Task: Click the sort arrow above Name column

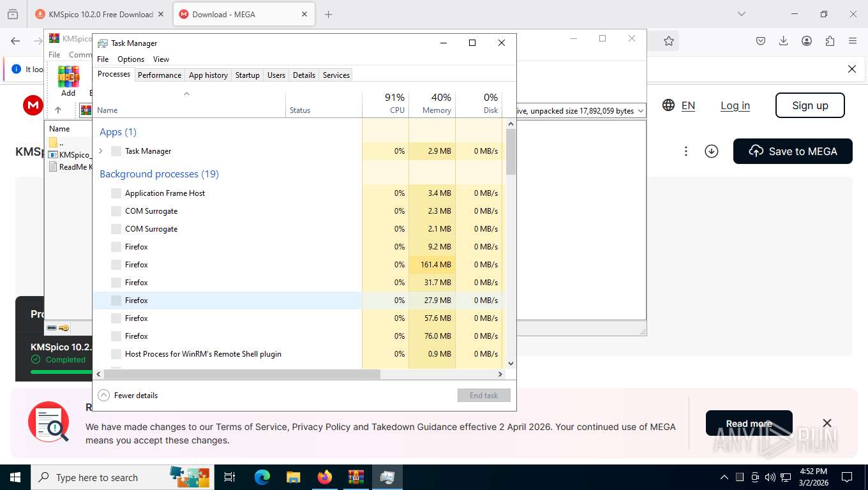Action: click(x=186, y=94)
